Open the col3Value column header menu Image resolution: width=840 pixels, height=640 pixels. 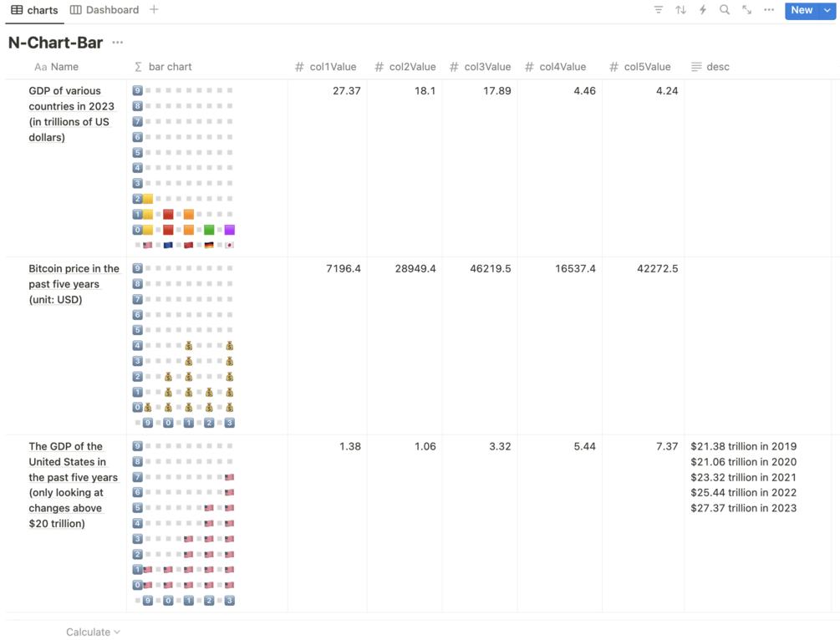tap(480, 67)
